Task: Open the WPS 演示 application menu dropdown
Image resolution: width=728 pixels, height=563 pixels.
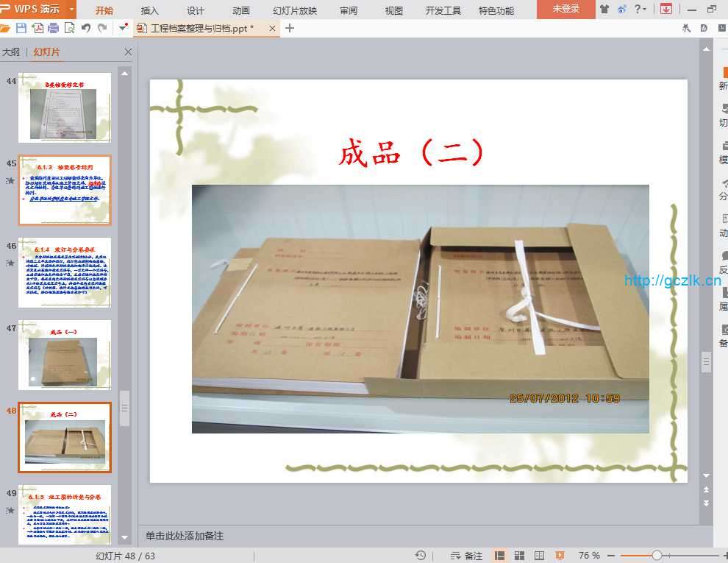Action: [71, 10]
